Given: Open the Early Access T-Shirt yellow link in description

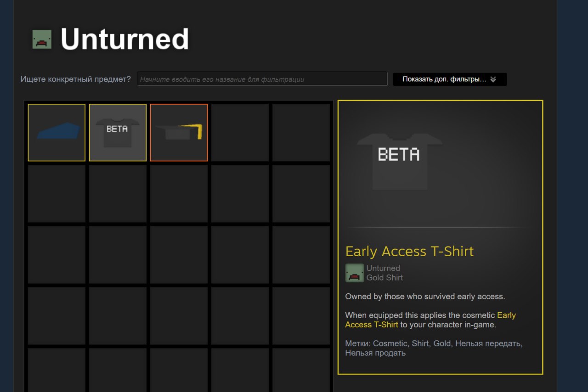Looking at the screenshot, I should pyautogui.click(x=430, y=320).
